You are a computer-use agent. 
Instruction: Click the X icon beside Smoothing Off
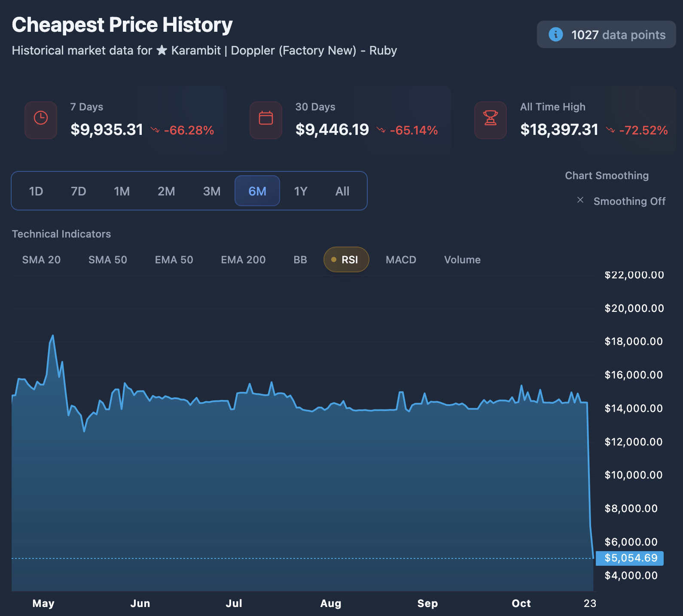pyautogui.click(x=580, y=200)
